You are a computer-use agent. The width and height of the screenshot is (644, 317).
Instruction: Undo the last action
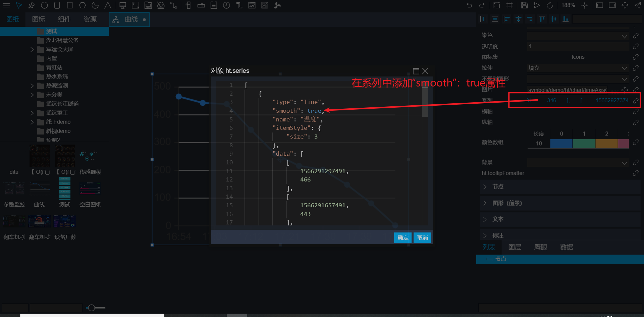(x=469, y=5)
